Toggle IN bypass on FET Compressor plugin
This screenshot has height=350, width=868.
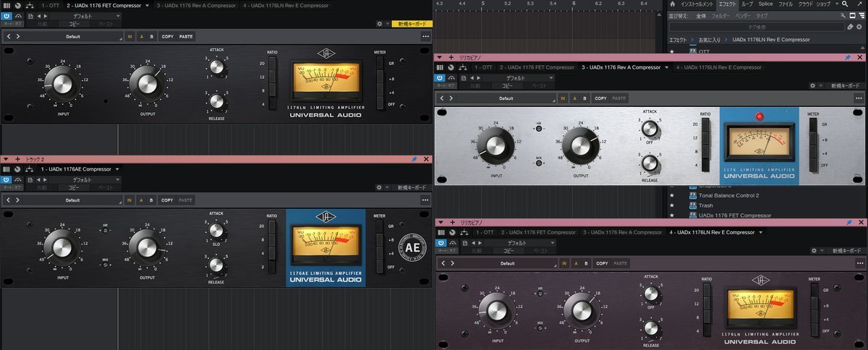click(x=129, y=36)
